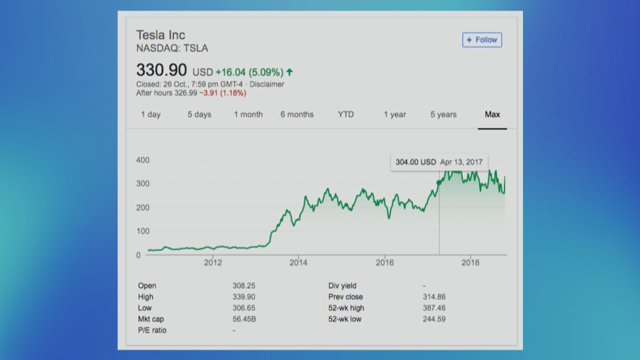Viewport: 640px width, 360px height.
Task: Click the P/E ratio label
Action: pos(152,330)
